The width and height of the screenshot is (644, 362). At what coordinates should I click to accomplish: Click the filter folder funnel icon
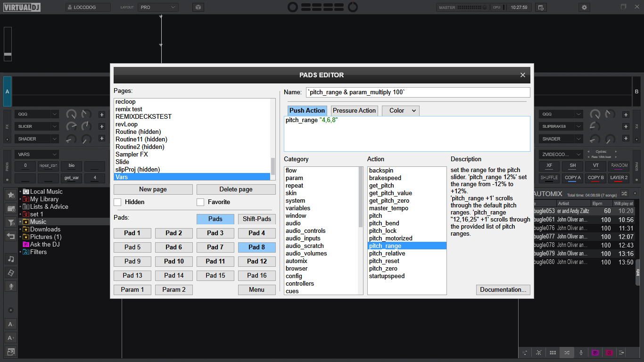coord(11,222)
